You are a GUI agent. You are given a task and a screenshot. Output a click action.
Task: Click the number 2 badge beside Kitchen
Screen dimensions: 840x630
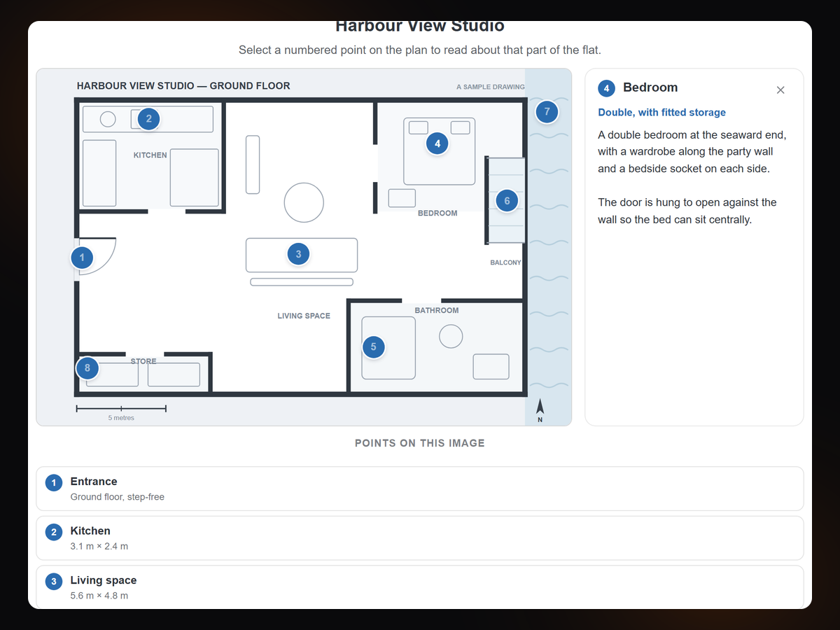[53, 533]
